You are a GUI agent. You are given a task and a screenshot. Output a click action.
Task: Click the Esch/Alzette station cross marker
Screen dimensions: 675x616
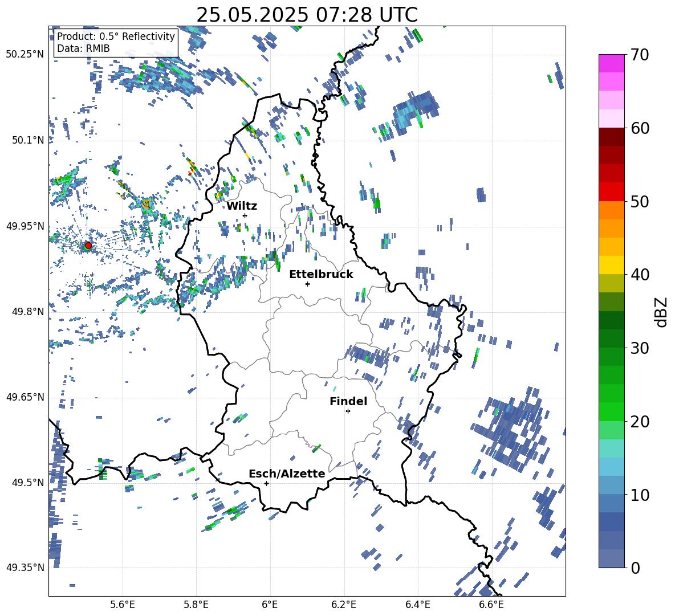pos(266,483)
